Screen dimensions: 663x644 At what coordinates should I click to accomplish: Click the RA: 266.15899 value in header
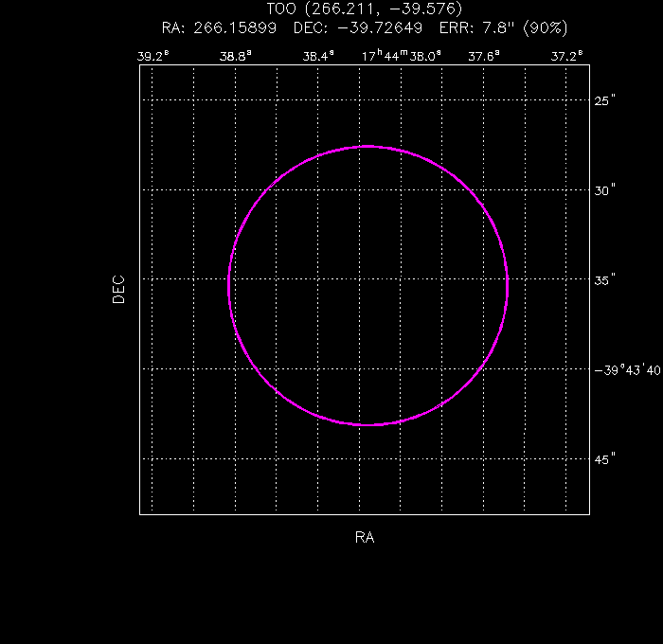pyautogui.click(x=219, y=27)
